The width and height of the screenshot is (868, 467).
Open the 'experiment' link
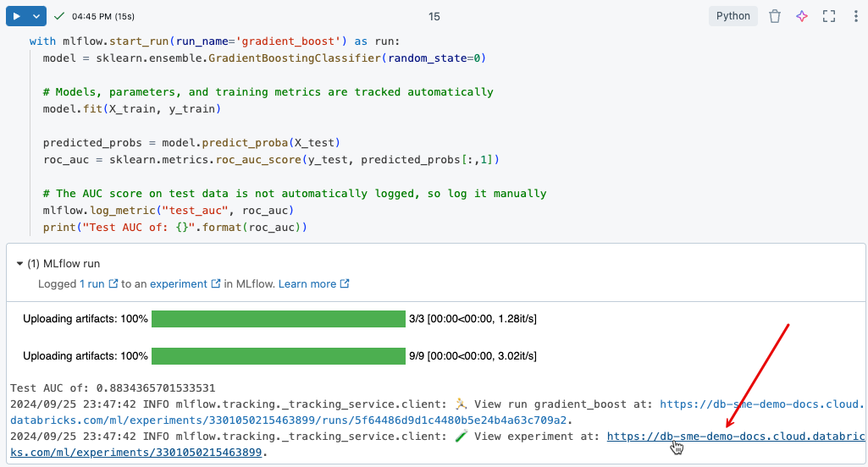coord(178,284)
